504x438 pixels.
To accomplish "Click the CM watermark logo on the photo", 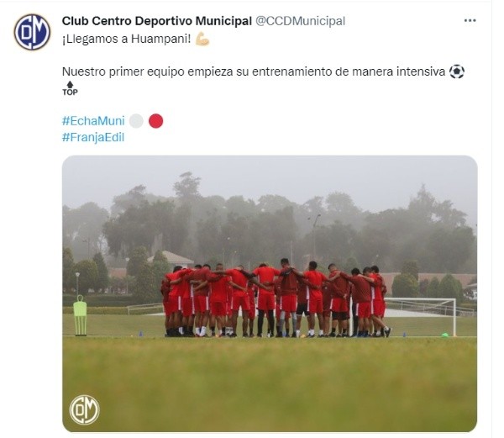I will click(x=85, y=410).
